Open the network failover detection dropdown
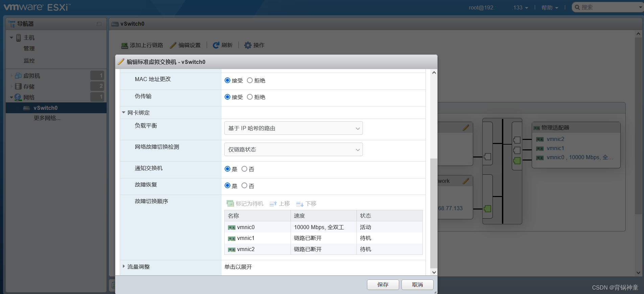The height and width of the screenshot is (294, 644). tap(293, 149)
